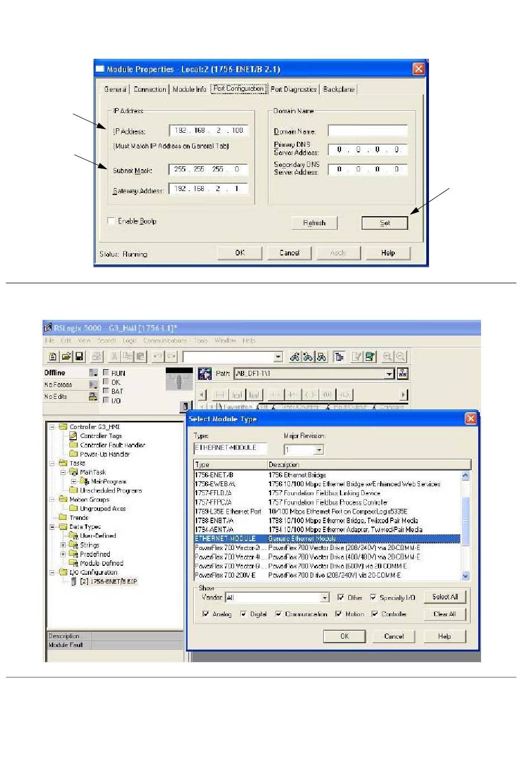Open the Vendor dropdown

(324, 598)
